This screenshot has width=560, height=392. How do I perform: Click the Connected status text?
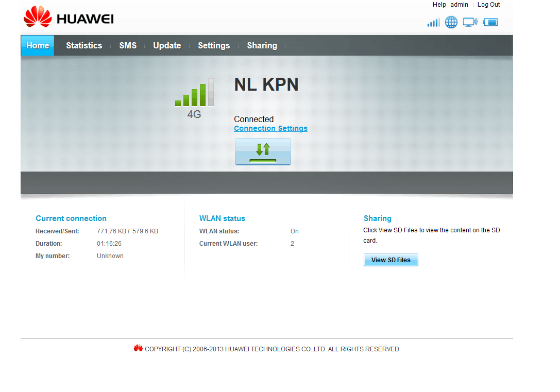(254, 119)
